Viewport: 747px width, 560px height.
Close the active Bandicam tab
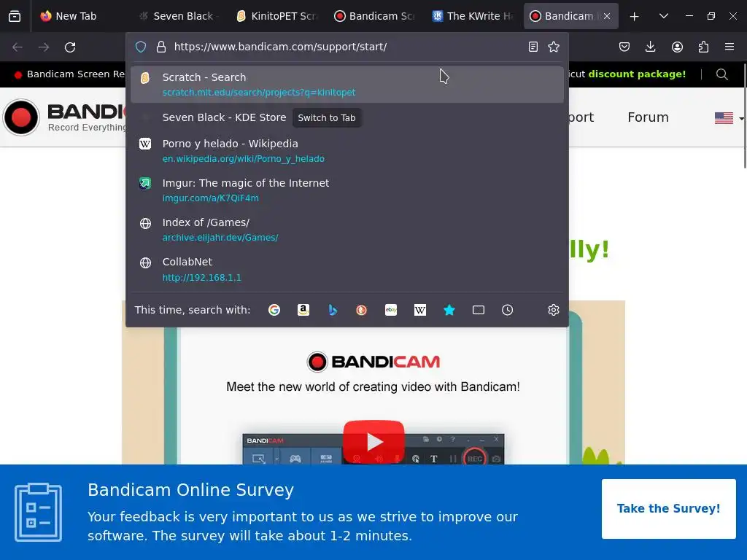[x=606, y=16]
